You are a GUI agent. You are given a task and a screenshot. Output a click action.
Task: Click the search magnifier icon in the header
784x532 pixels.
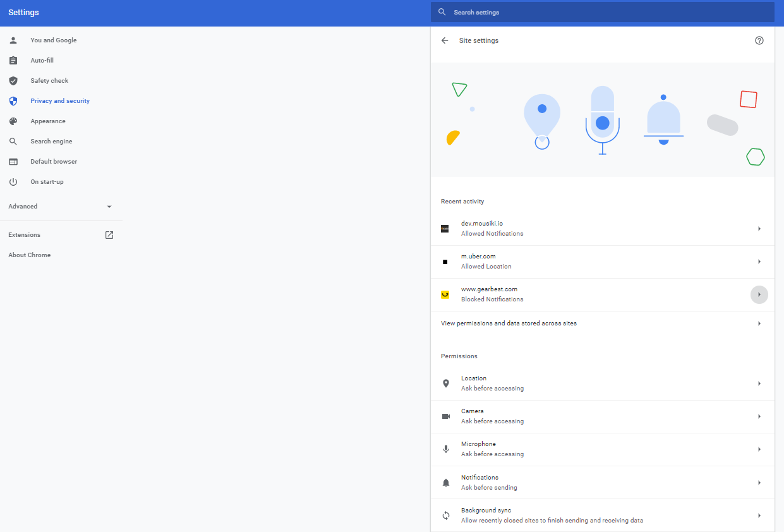[442, 12]
